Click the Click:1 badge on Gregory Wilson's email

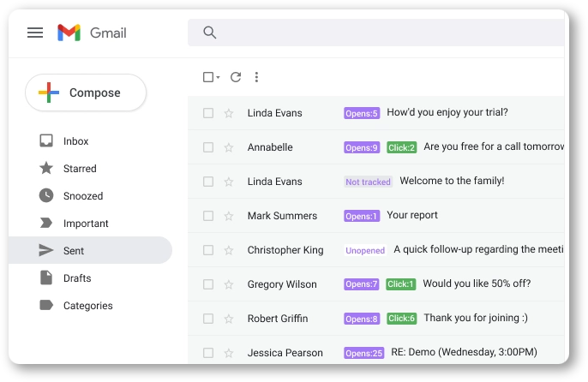tap(401, 284)
